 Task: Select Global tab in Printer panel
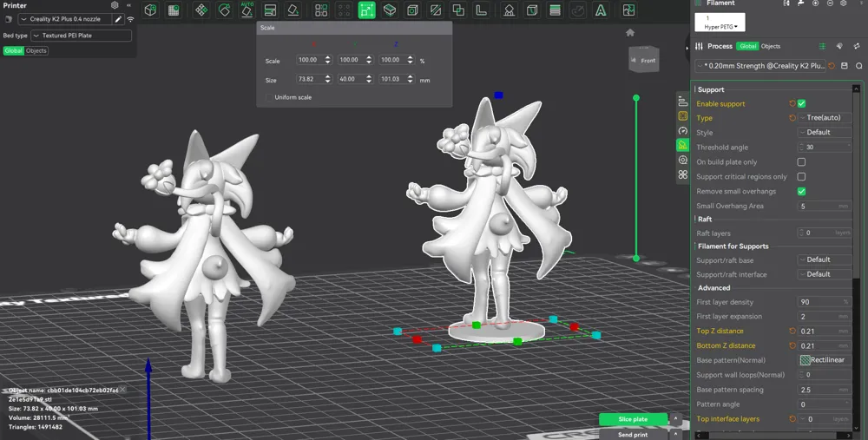pos(13,50)
